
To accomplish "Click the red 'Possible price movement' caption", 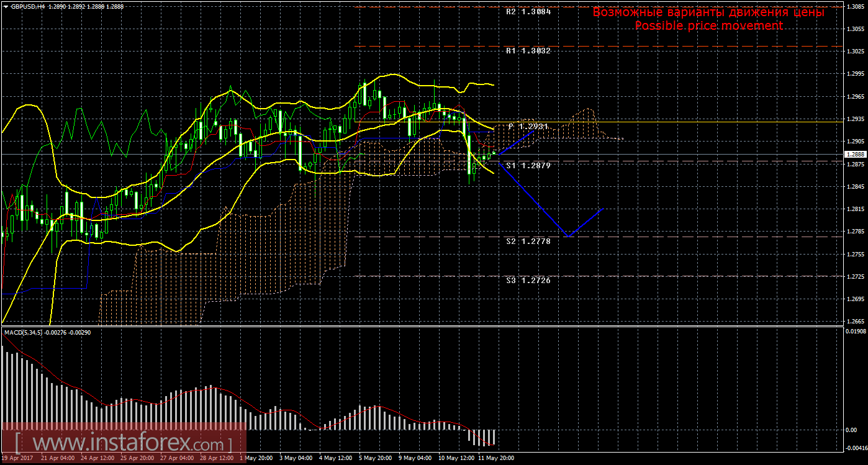I will [708, 25].
